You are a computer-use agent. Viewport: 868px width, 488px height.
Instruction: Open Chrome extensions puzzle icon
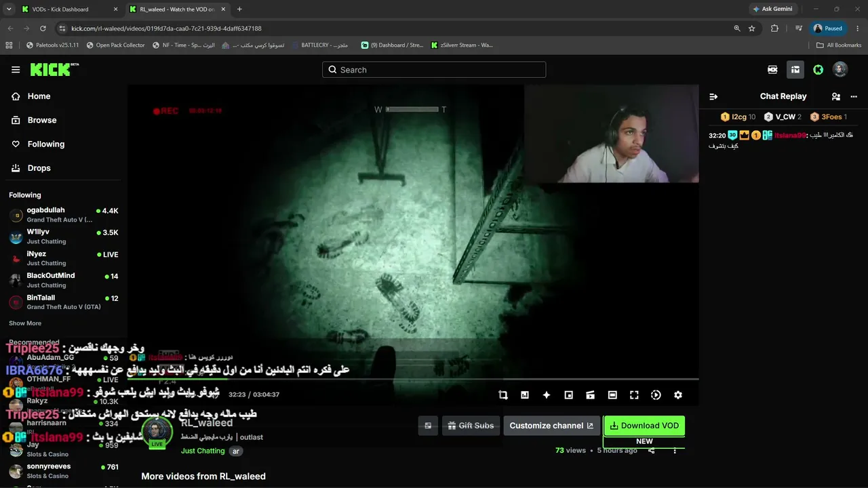point(774,28)
